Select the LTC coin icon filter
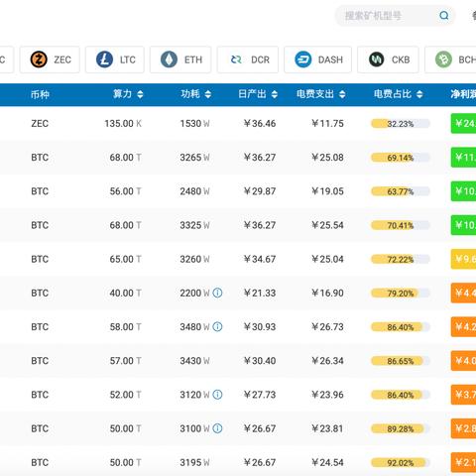Image resolution: width=476 pixels, height=476 pixels. click(104, 59)
